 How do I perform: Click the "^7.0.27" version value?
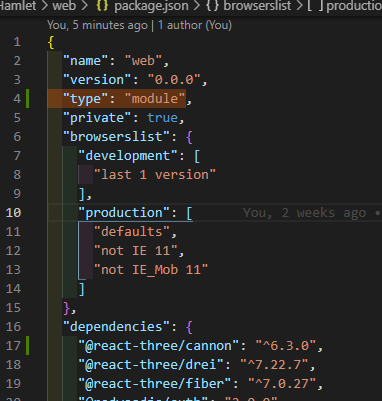pyautogui.click(x=281, y=384)
